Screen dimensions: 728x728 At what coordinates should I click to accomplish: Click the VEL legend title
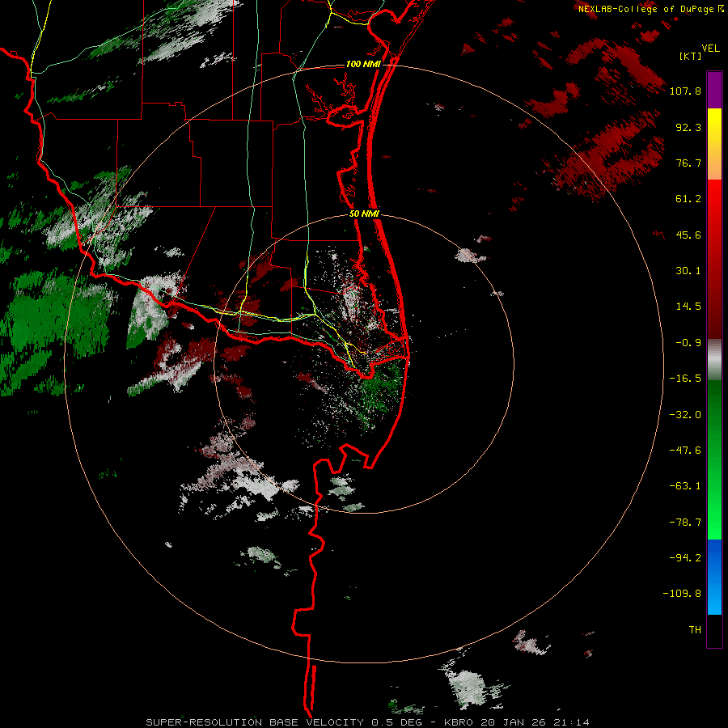[710, 48]
